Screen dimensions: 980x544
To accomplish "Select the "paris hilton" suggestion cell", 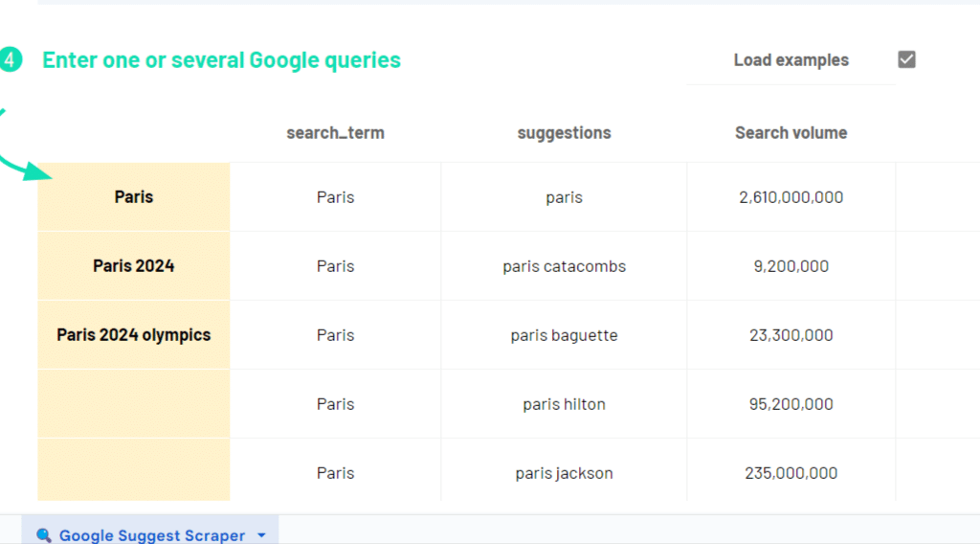I will click(564, 404).
